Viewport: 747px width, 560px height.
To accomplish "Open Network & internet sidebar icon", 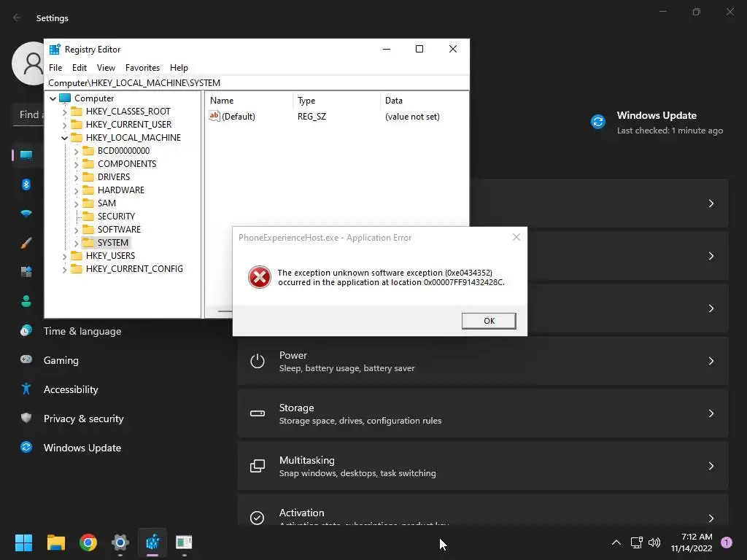I will (x=26, y=214).
